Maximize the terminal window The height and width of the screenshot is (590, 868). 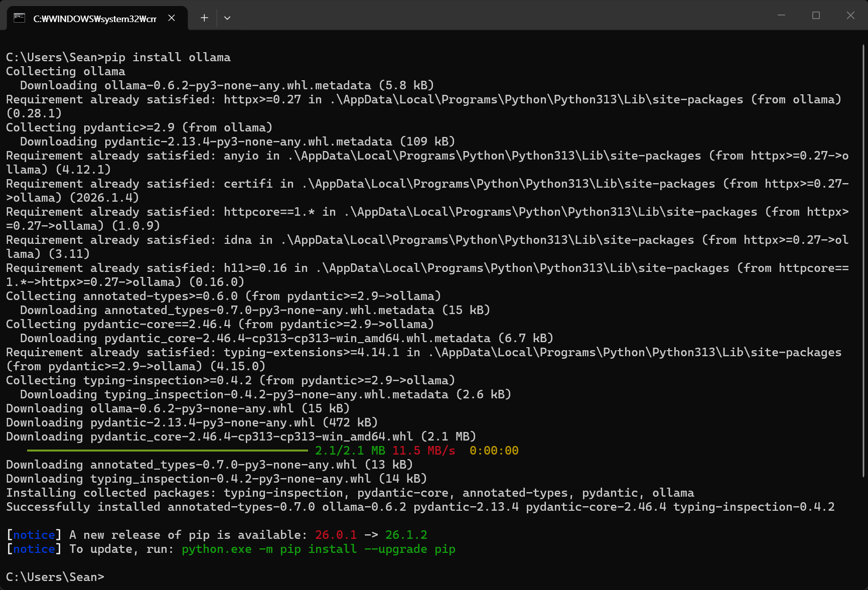pos(816,16)
